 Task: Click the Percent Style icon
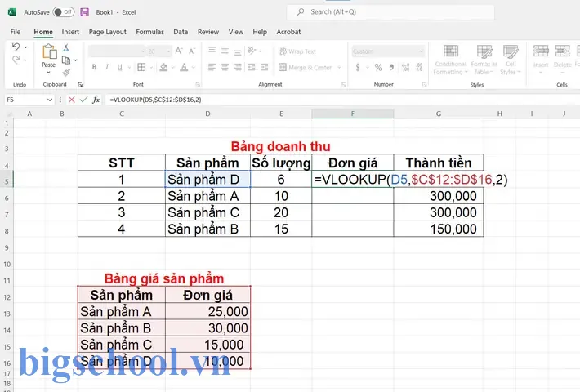[x=378, y=67]
